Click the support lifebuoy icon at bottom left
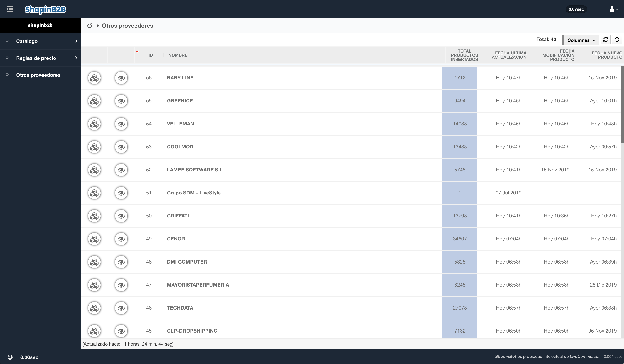This screenshot has width=624, height=364. pyautogui.click(x=10, y=357)
